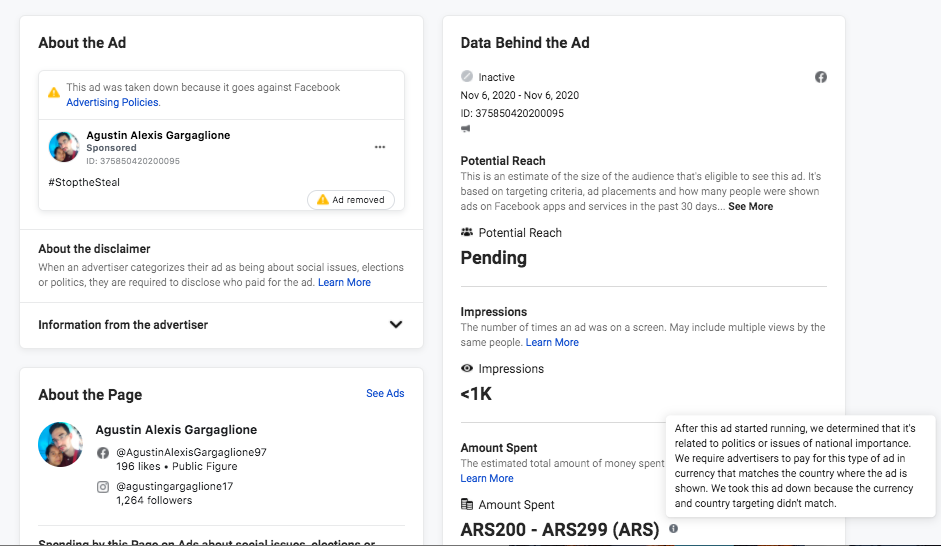Click Learn More under Impressions description
This screenshot has height=546, width=941.
point(552,342)
